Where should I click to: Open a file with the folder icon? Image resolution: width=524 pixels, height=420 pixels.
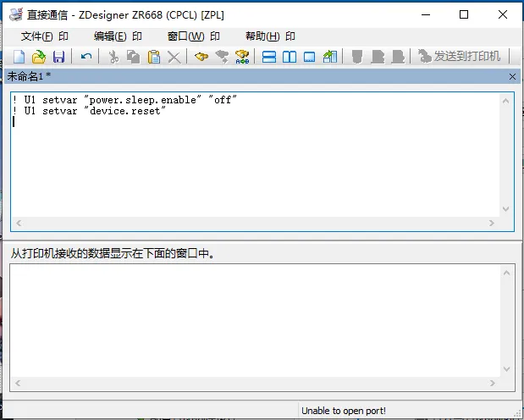click(38, 57)
